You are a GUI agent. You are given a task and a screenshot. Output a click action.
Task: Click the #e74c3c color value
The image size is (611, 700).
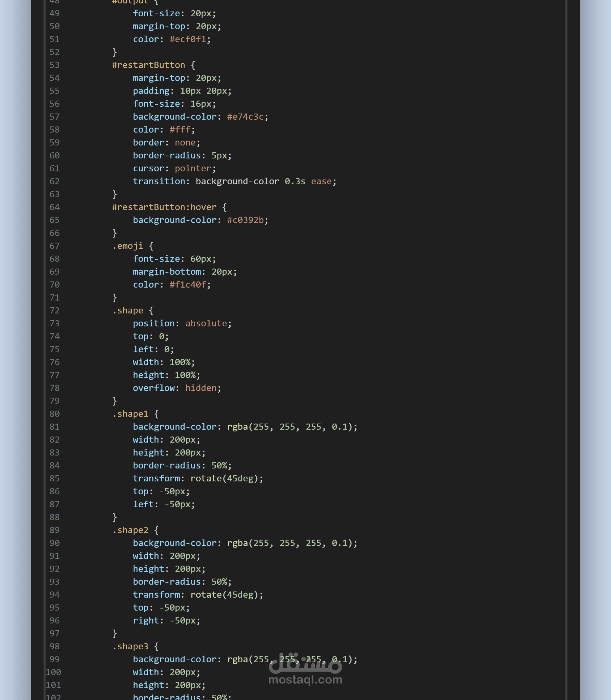[245, 117]
